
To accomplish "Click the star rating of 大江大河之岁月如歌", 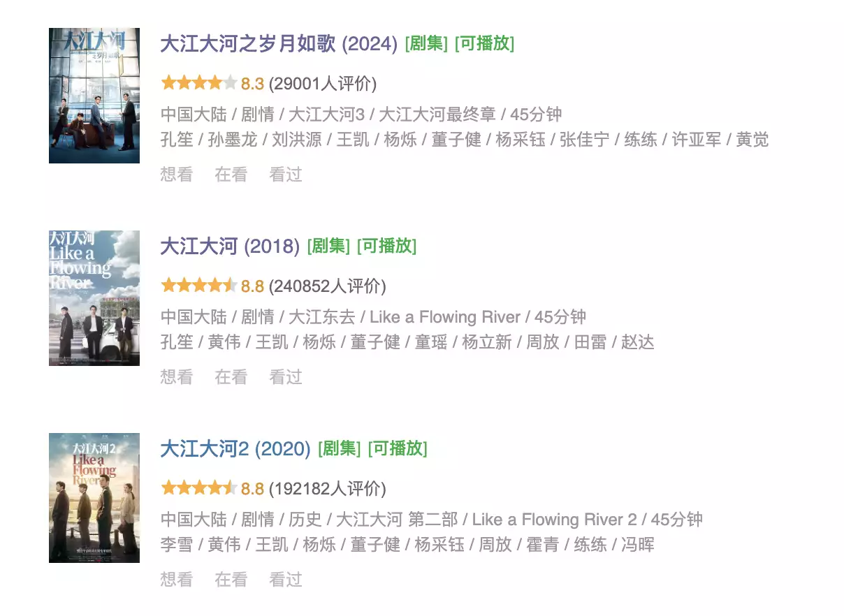I will point(199,84).
